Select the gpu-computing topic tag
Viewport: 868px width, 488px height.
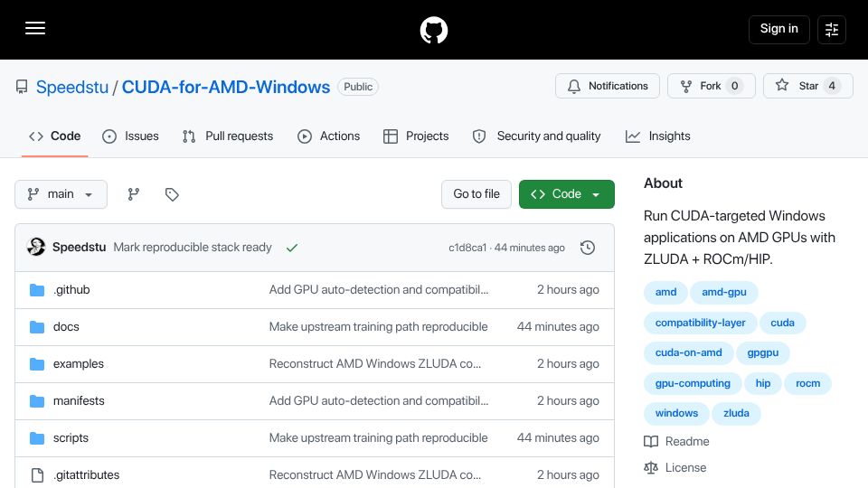(x=693, y=383)
